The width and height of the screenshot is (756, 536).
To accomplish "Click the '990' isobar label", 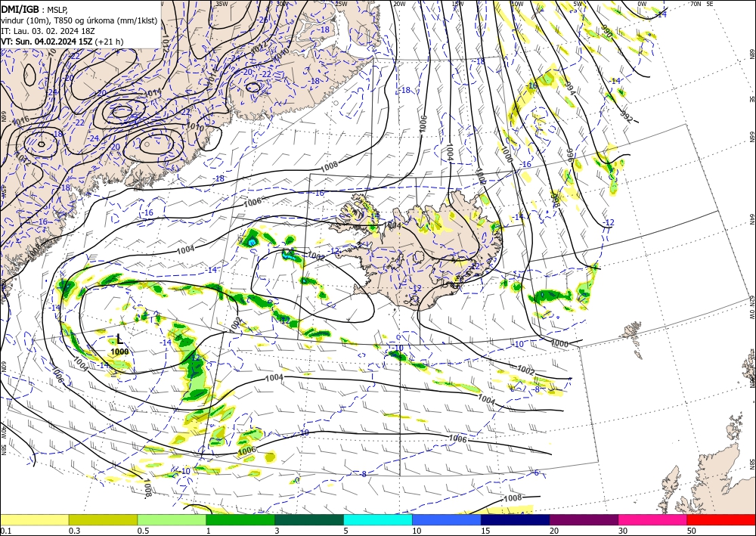I will [606, 33].
